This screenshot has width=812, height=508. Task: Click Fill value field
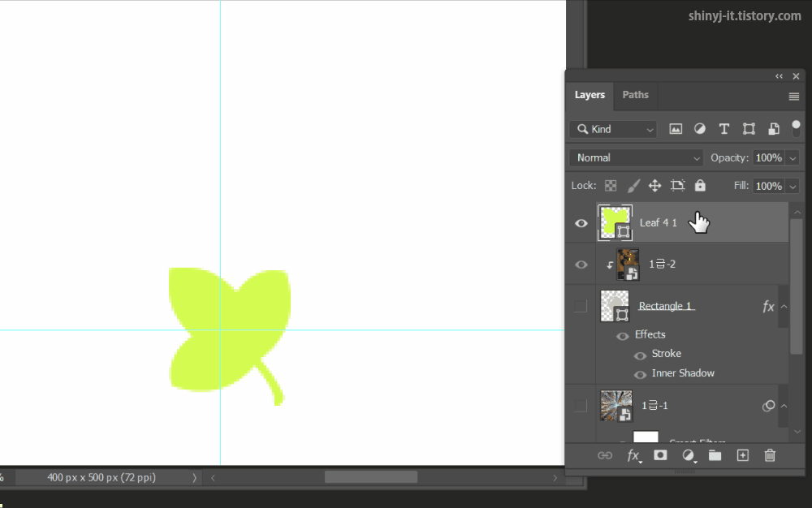768,186
